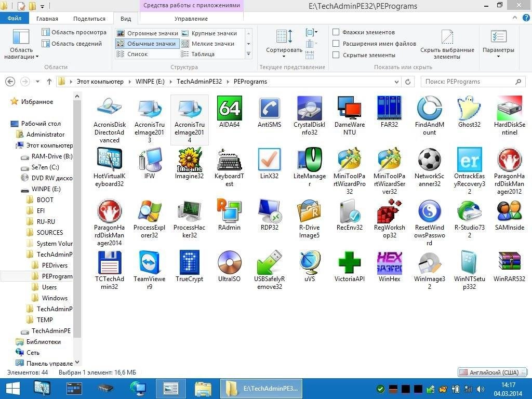This screenshot has width=532, height=399.
Task: Open the address bar history dropdown arrow
Action: point(396,82)
